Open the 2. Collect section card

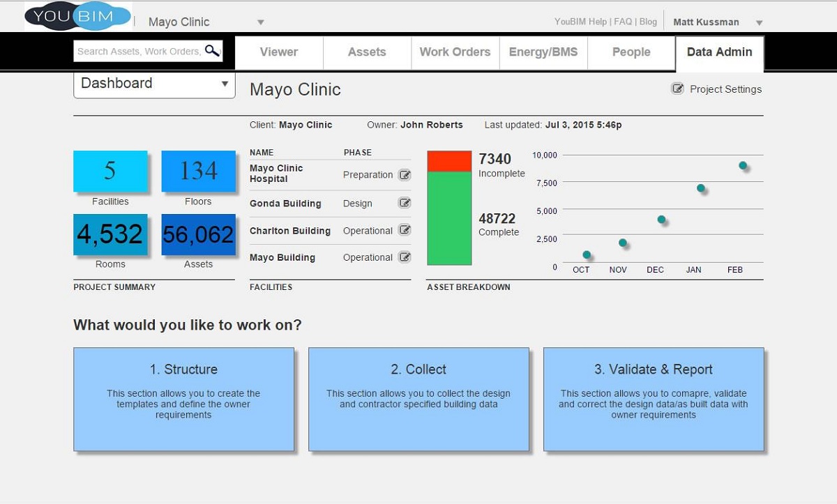[x=418, y=399]
